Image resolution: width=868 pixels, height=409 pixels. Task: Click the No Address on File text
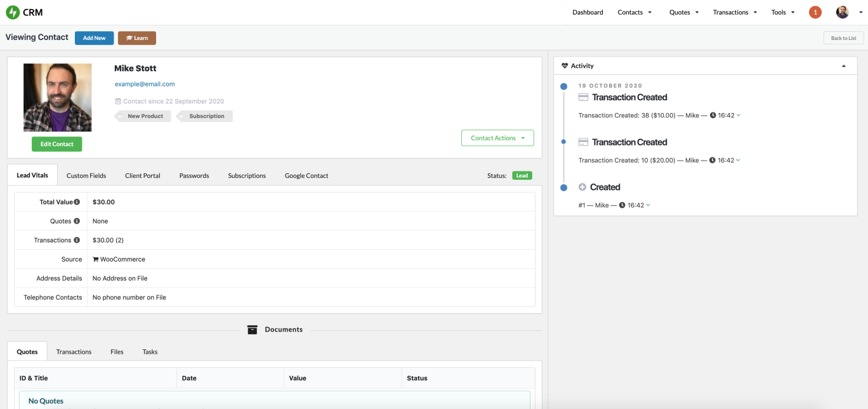point(120,278)
